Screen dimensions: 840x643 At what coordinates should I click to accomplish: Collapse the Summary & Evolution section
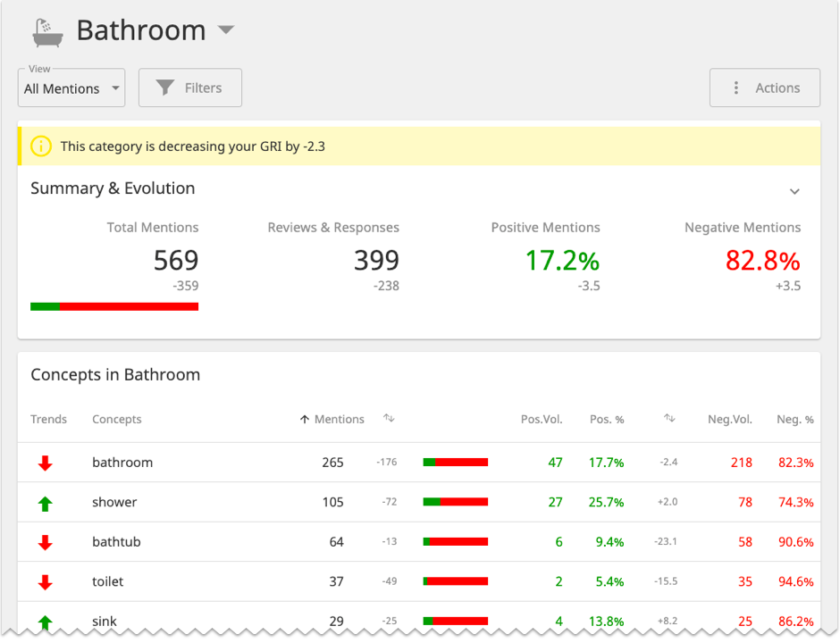coord(794,191)
